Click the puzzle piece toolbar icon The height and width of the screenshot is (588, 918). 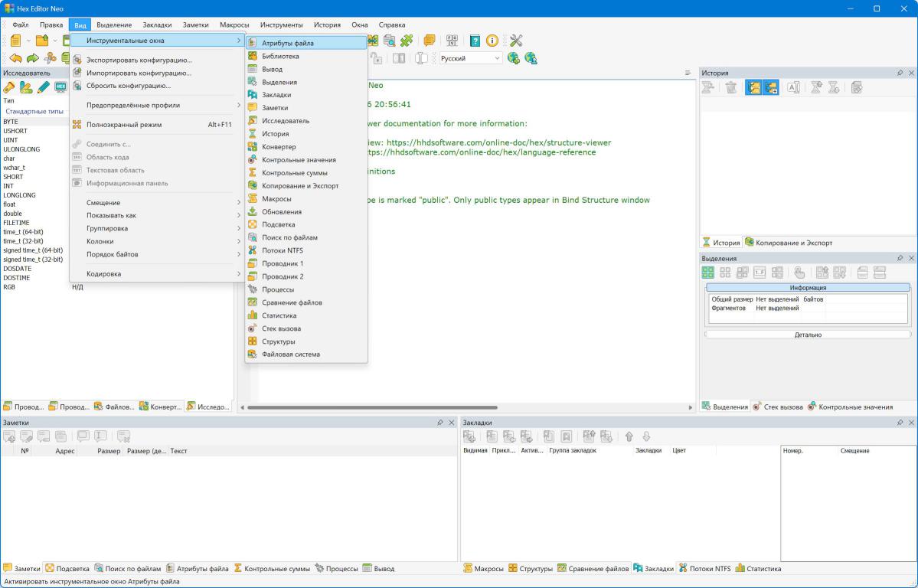point(407,41)
